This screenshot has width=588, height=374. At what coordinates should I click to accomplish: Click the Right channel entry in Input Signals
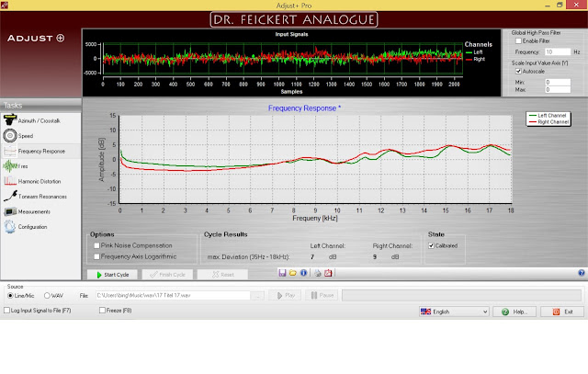tap(475, 59)
